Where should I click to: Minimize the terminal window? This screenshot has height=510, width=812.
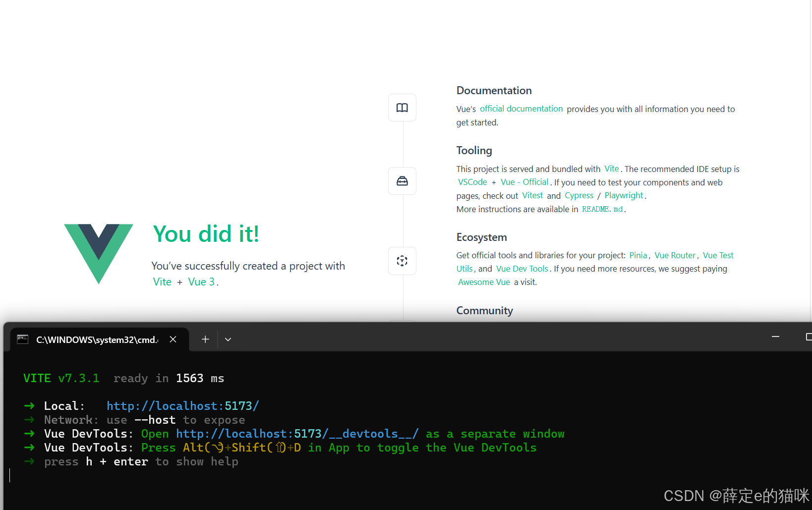pos(776,337)
